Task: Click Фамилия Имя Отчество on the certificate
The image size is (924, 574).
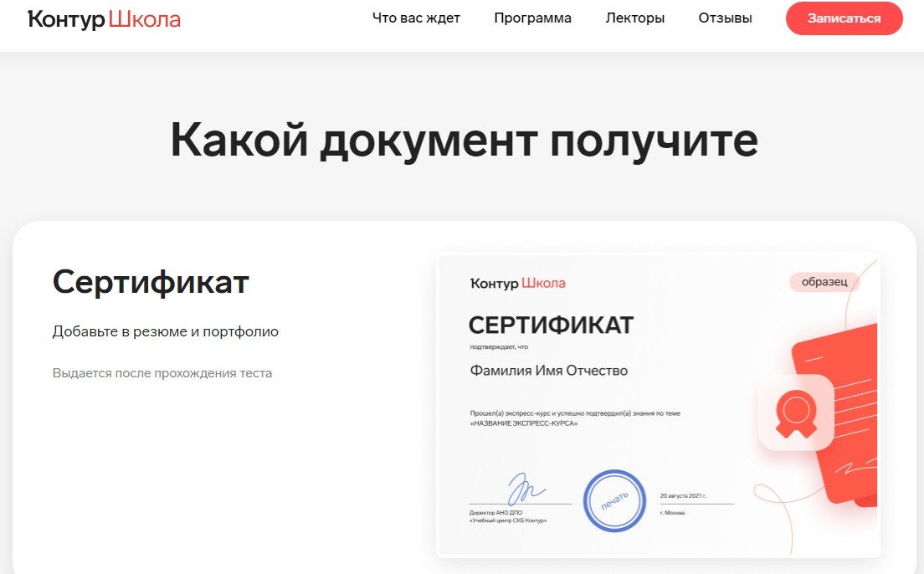Action: click(x=549, y=371)
